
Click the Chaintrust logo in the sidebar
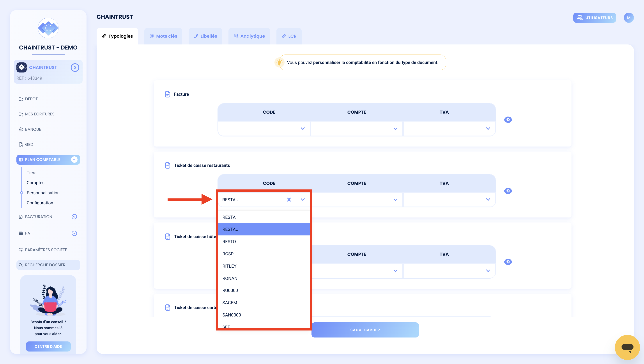[x=48, y=28]
